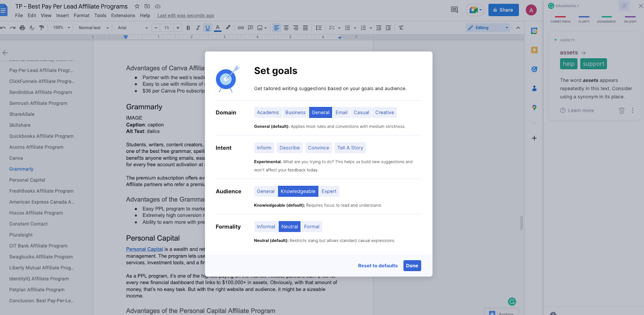Open Google Maps side panel icon
644x315 pixels.
[534, 107]
